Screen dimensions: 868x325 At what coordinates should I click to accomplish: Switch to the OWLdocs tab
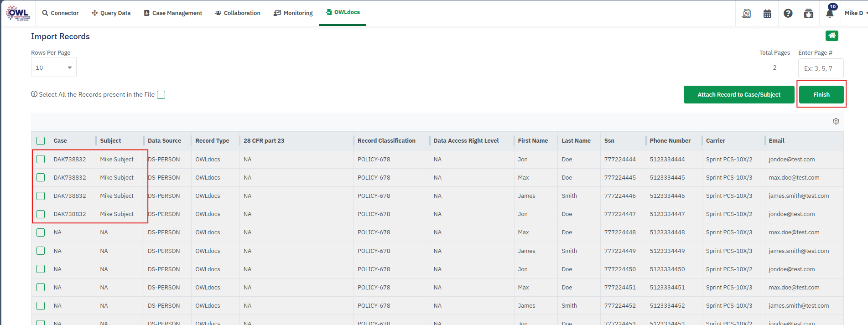click(x=343, y=12)
